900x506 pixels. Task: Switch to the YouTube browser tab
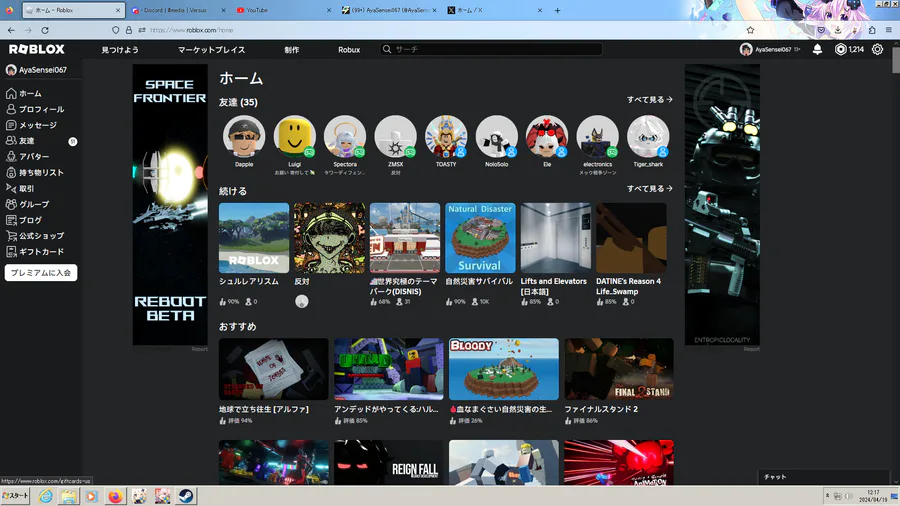tap(283, 10)
